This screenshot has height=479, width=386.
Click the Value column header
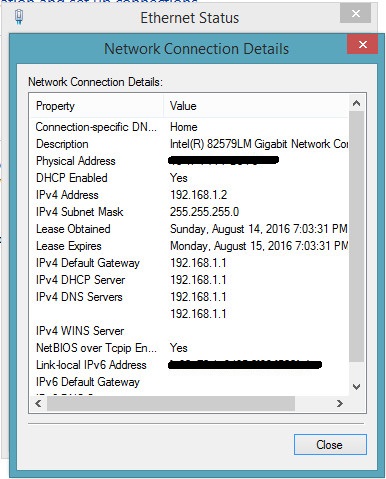pyautogui.click(x=256, y=106)
